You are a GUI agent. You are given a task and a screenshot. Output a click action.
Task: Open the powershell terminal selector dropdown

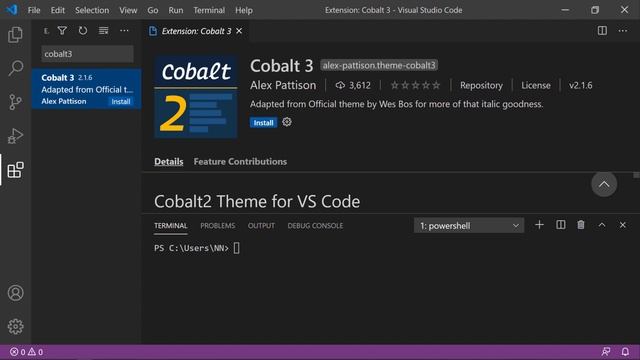[x=469, y=226]
